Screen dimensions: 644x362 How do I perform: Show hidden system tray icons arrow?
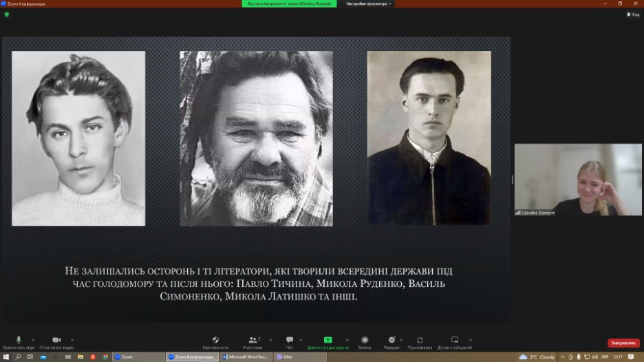coord(563,357)
